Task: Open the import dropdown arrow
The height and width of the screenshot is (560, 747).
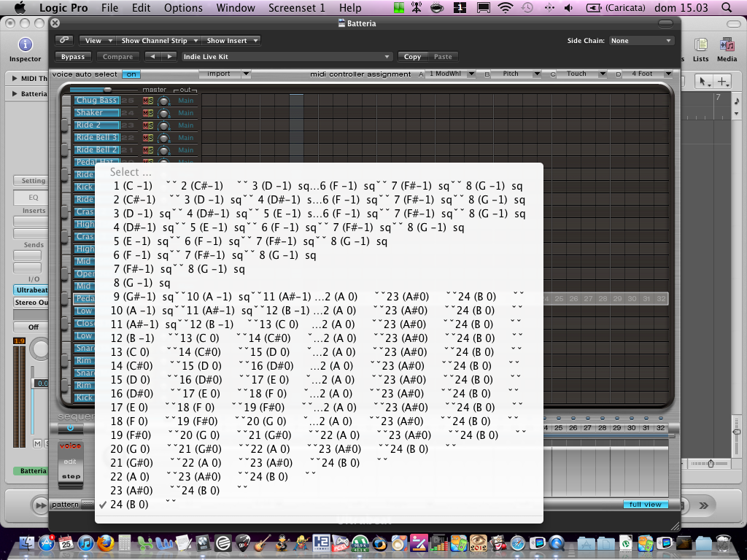Action: [246, 74]
